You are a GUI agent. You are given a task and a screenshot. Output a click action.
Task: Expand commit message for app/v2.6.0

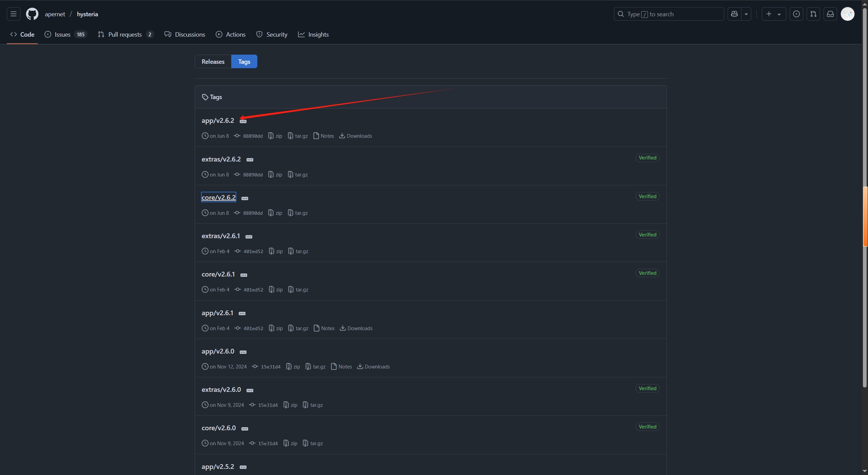[x=243, y=352]
